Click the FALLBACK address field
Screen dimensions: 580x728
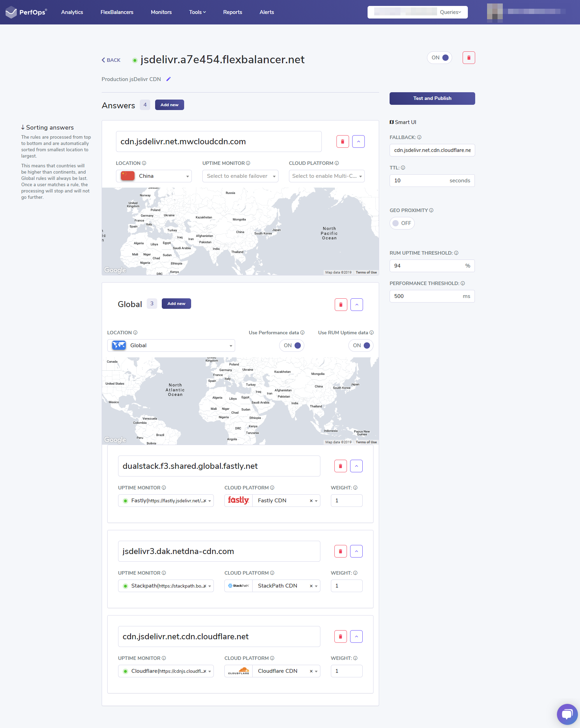click(x=432, y=150)
